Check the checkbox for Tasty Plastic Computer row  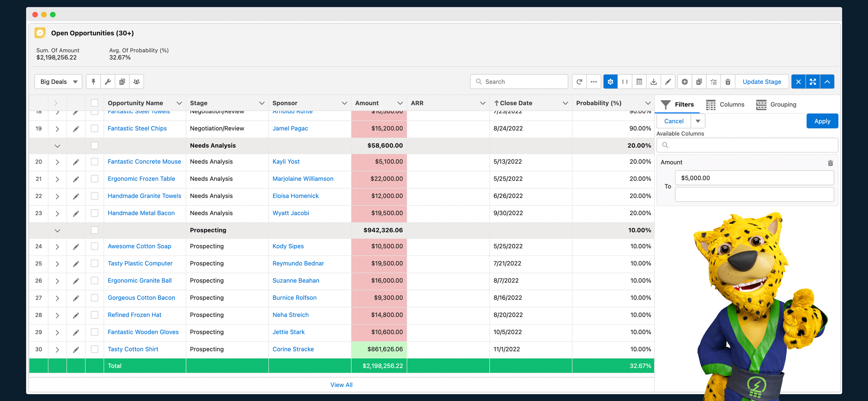tap(94, 264)
